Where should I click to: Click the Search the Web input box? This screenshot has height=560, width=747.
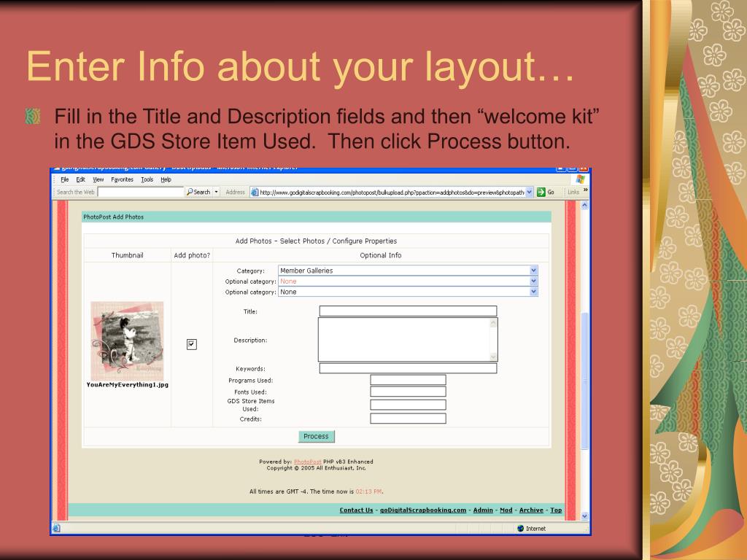pos(141,192)
